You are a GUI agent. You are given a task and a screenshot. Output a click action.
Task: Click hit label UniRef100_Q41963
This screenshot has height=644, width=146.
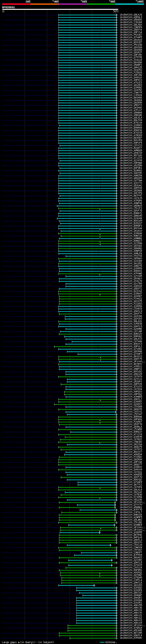click(x=131, y=85)
